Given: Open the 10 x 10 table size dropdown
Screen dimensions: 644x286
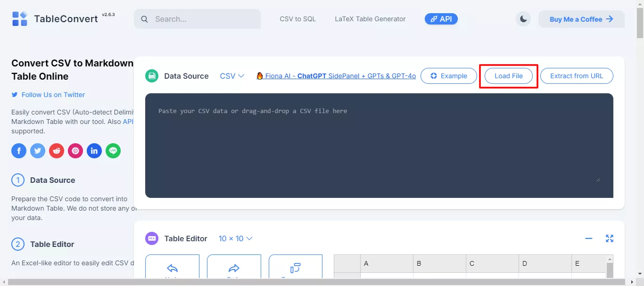Looking at the screenshot, I should (236, 238).
